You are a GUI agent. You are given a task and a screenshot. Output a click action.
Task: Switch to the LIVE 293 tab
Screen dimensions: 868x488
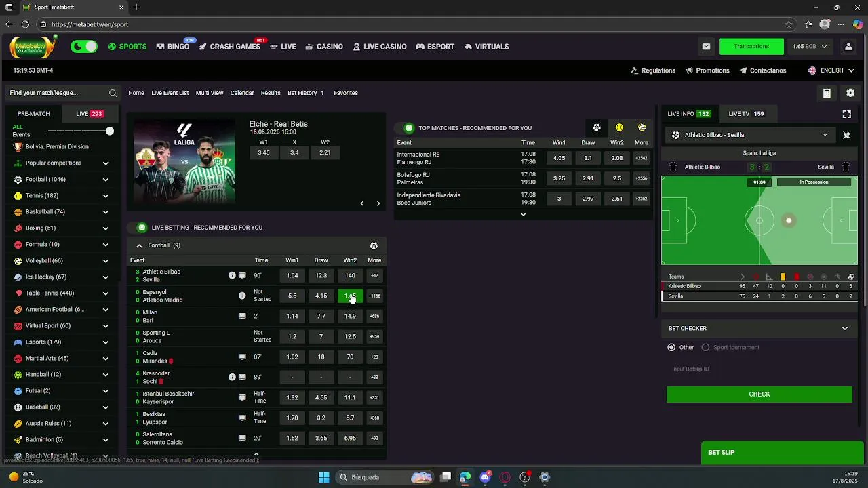[89, 114]
